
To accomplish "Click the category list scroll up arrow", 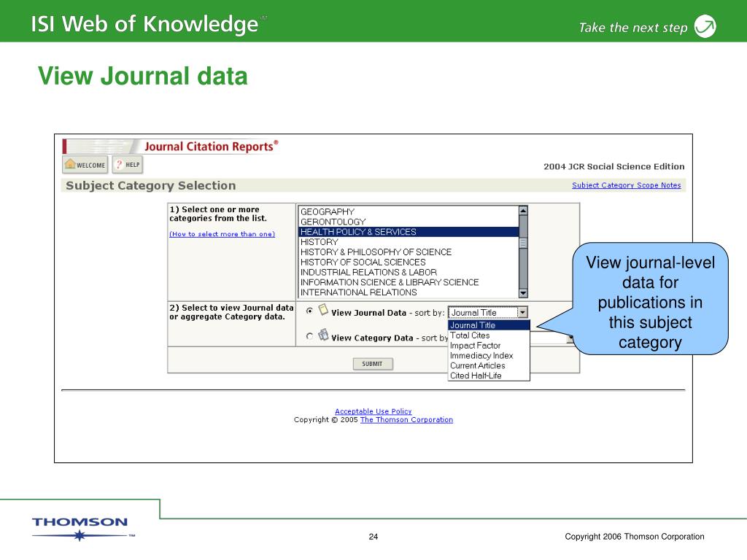I will click(523, 211).
